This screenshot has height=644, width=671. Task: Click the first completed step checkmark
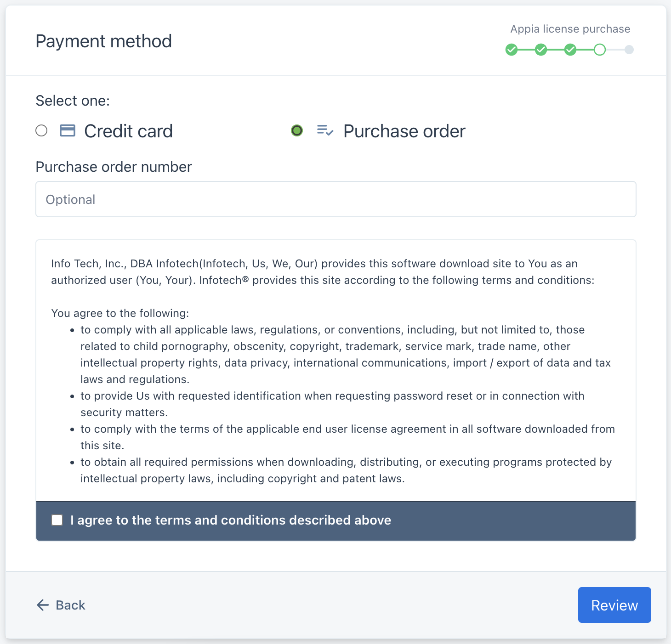[512, 50]
